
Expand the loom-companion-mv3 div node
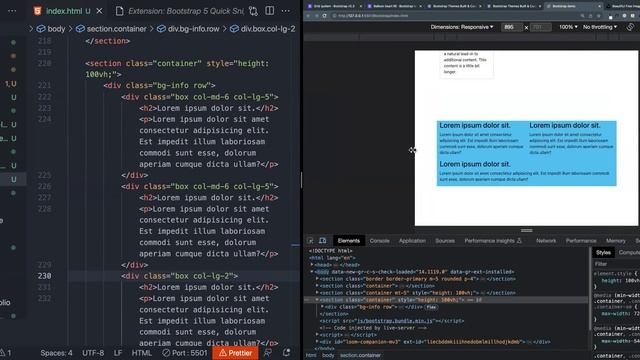318,342
